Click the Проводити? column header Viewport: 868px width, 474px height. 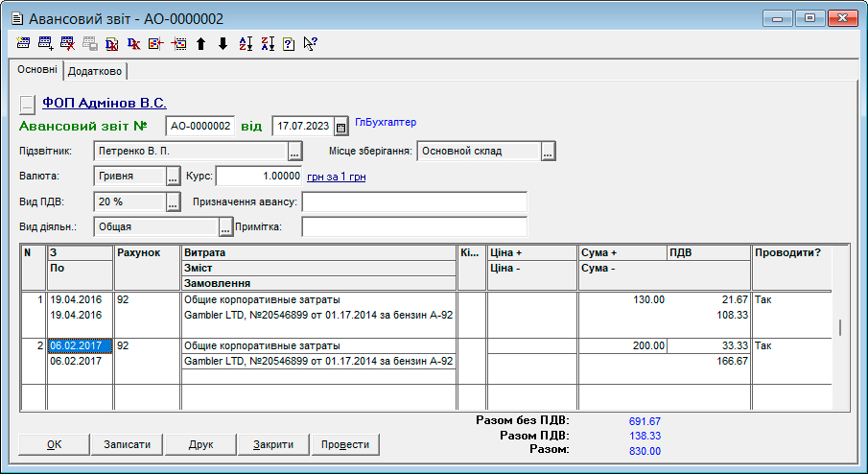[x=791, y=268]
